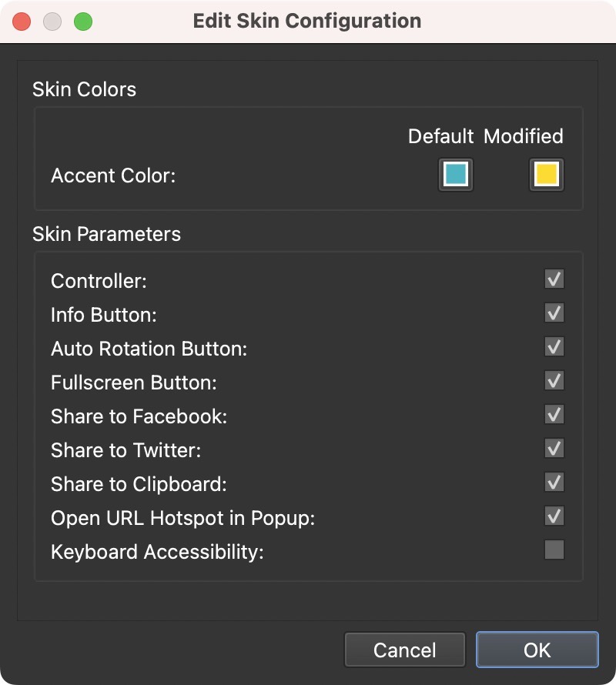Click the Keyboard Accessibility label
Image resolution: width=616 pixels, height=685 pixels.
157,552
